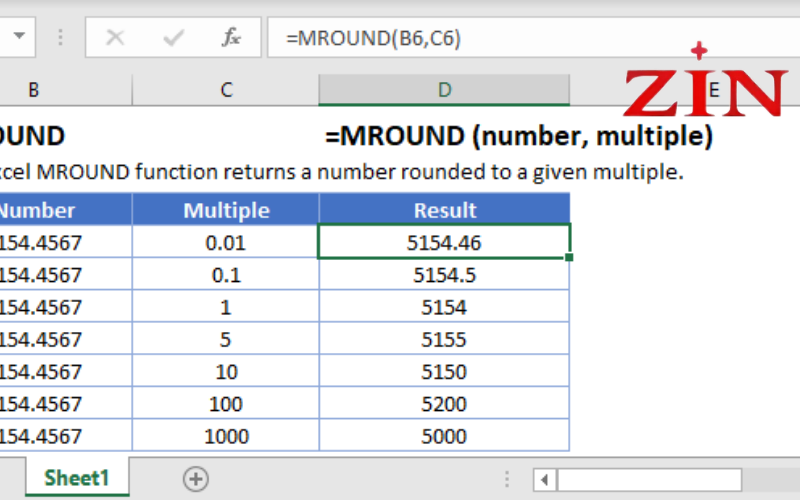Viewport: 800px width, 500px height.
Task: Click the horizontal scrollbar left arrow
Action: (545, 480)
